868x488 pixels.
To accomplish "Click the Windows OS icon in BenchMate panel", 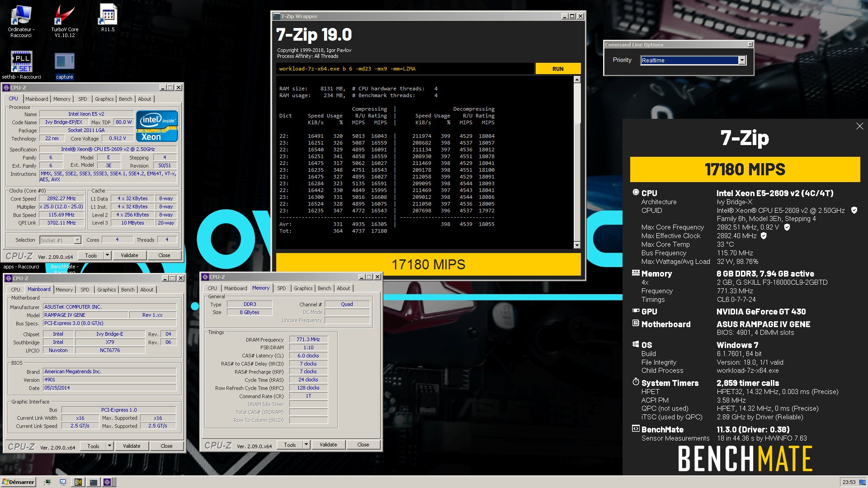I will [x=636, y=344].
